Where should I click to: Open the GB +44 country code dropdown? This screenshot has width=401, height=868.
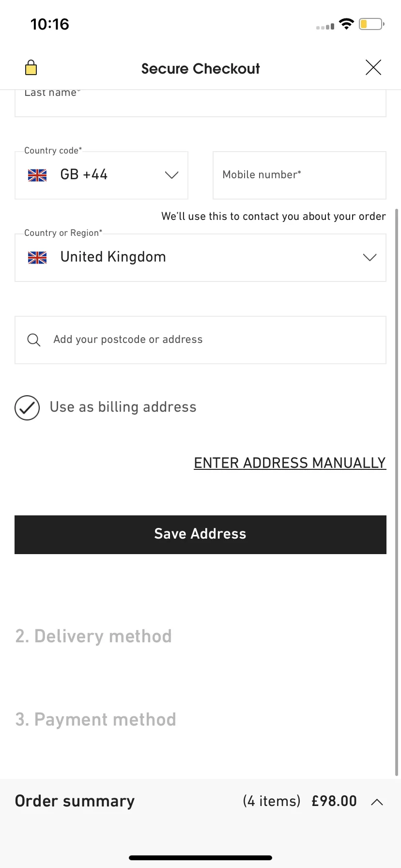[102, 175]
